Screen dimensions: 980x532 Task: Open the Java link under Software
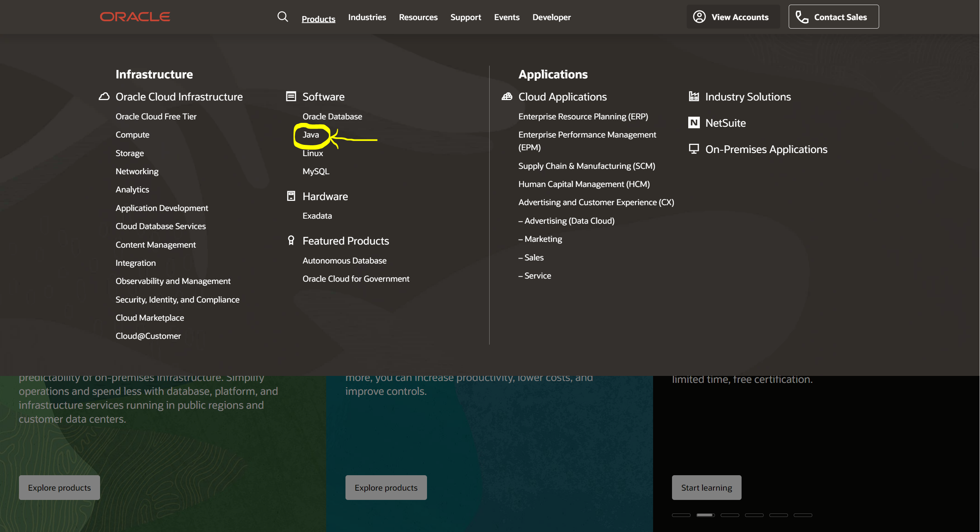click(310, 134)
